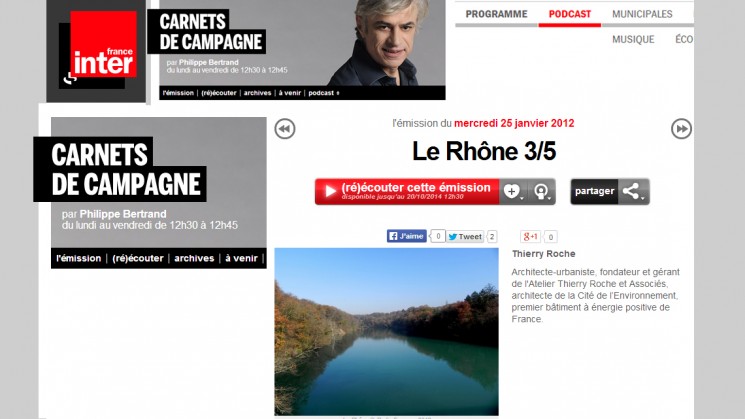Select the PODCAST tab
Viewport: 745px width, 419px height.
(570, 14)
